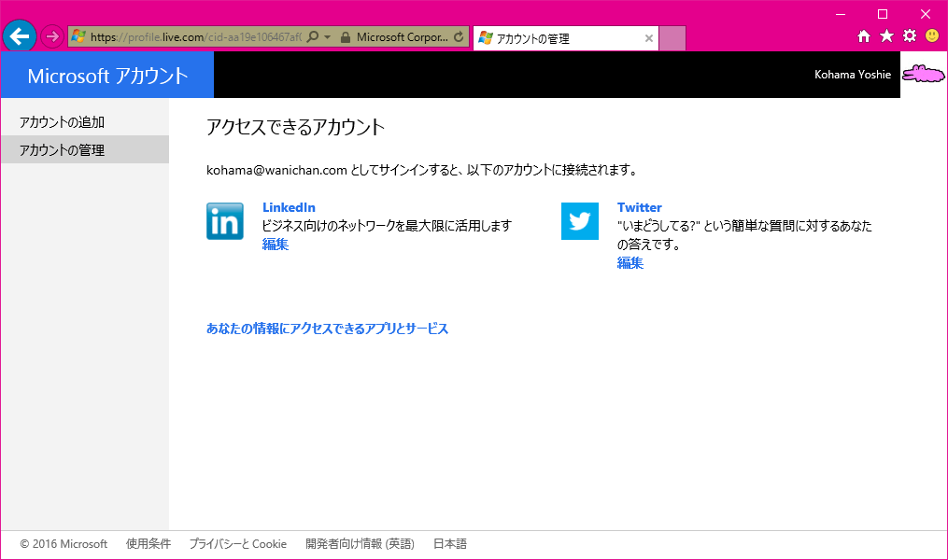Click the security lock icon

(346, 37)
